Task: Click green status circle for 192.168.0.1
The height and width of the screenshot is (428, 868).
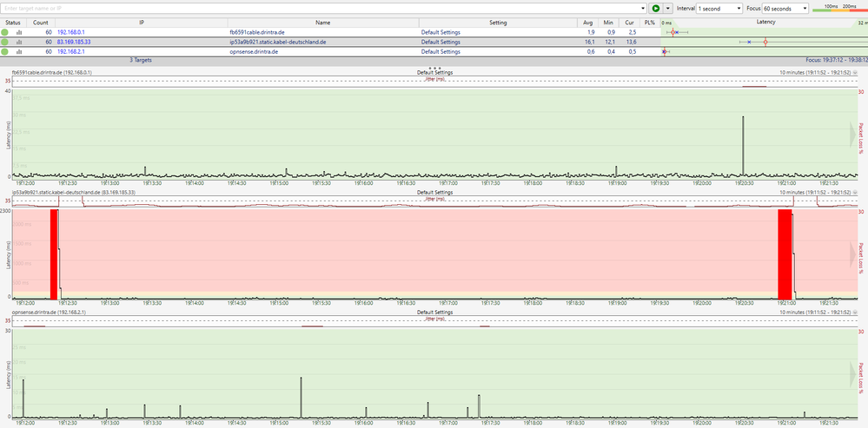Action: (5, 33)
